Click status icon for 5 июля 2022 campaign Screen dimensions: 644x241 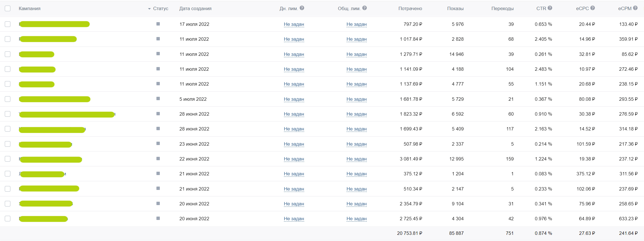pos(158,99)
